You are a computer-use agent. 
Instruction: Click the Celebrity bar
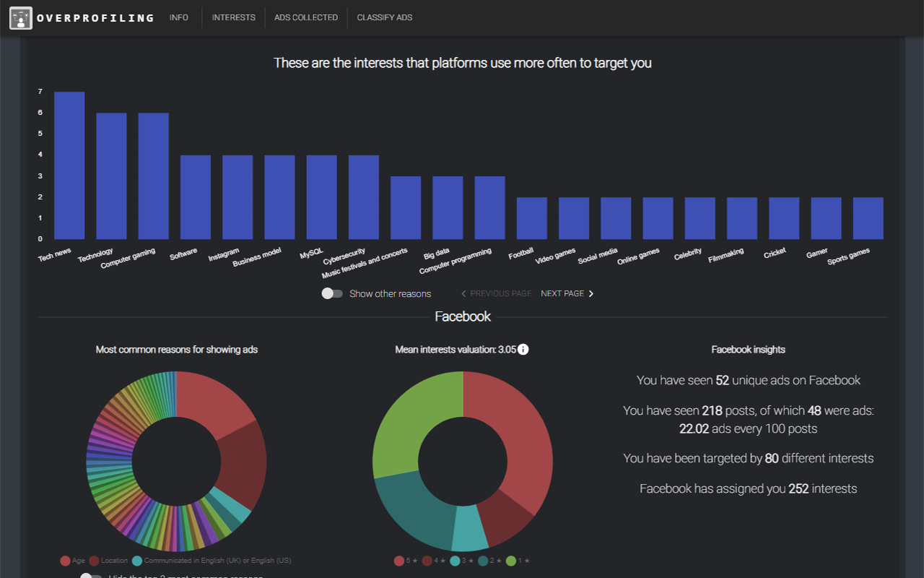tap(700, 218)
